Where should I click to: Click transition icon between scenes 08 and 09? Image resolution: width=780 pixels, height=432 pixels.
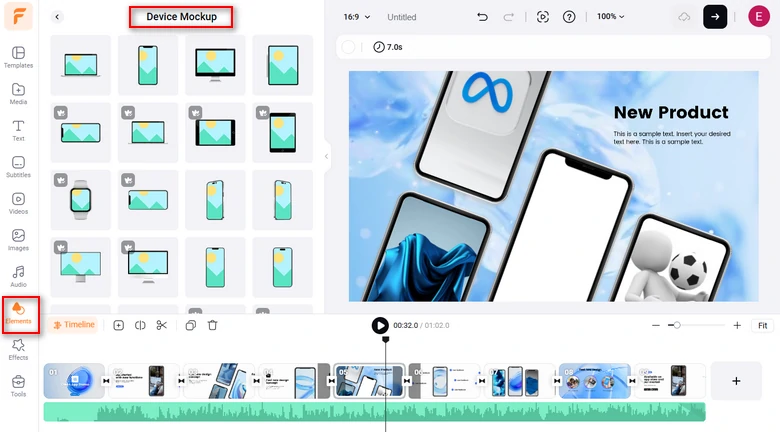[x=632, y=381]
